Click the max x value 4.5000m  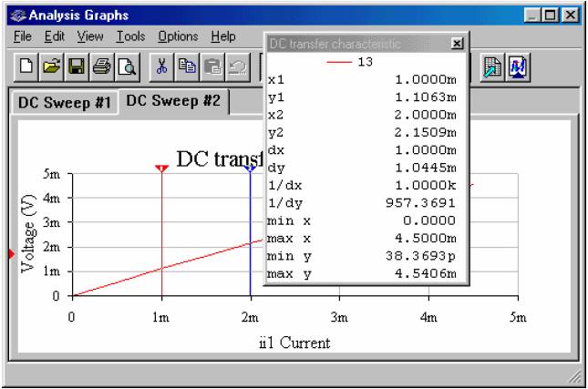[426, 239]
